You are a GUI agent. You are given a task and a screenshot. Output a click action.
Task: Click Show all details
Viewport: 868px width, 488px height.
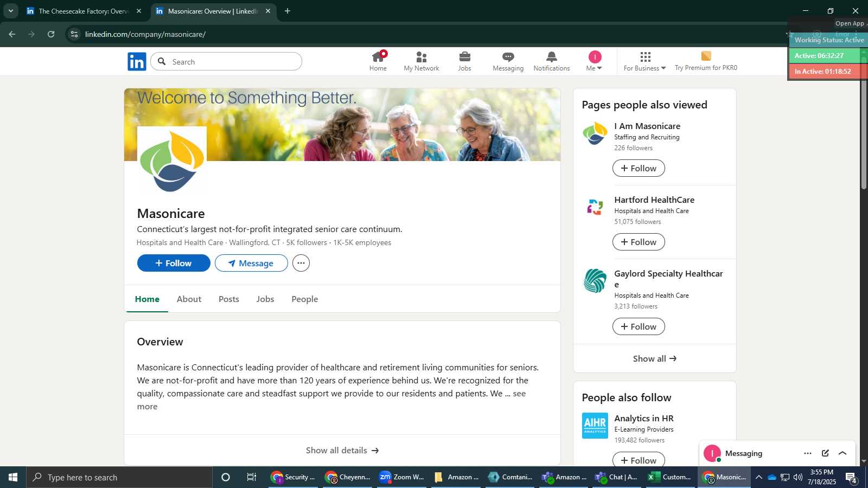[x=342, y=450]
